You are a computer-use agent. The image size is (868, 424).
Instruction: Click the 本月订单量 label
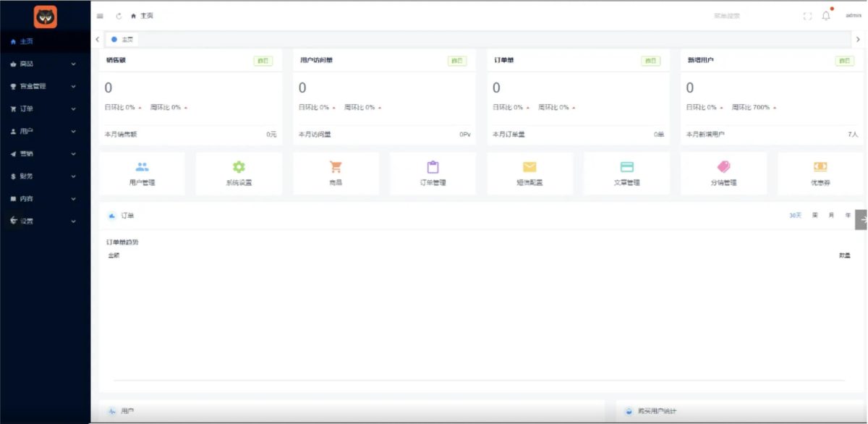click(509, 135)
